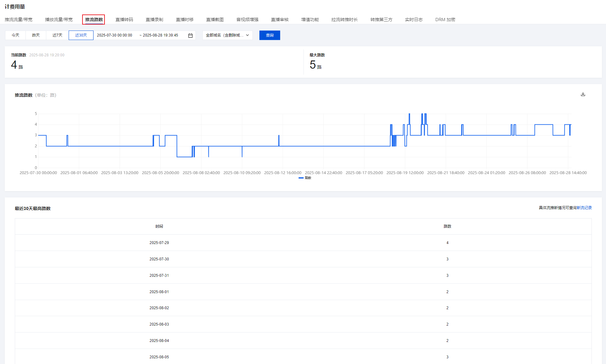Select the 2025-08-05 table row date
606x364 pixels.
[x=159, y=357]
